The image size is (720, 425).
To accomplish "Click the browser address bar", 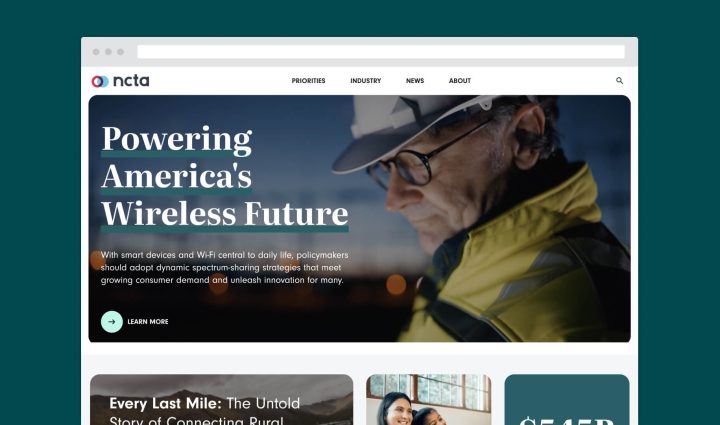I will [x=381, y=52].
